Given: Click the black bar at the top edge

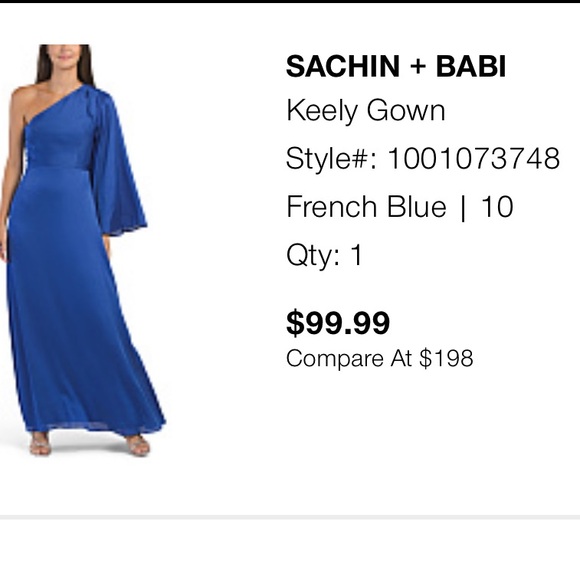Looking at the screenshot, I should point(290,1).
